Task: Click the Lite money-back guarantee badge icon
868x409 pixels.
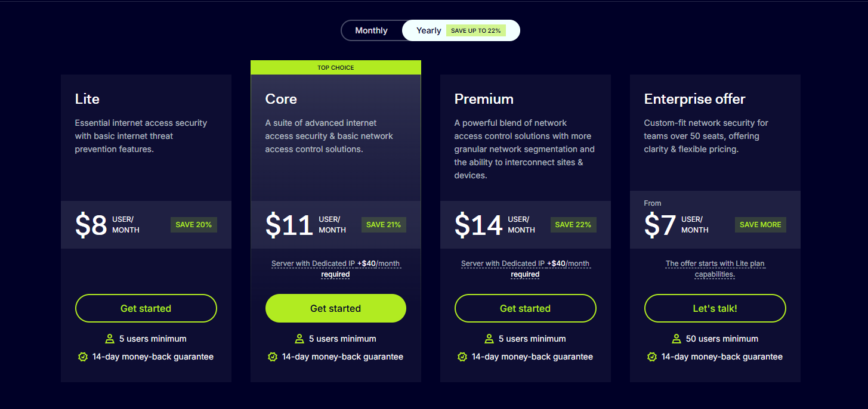Action: 83,357
